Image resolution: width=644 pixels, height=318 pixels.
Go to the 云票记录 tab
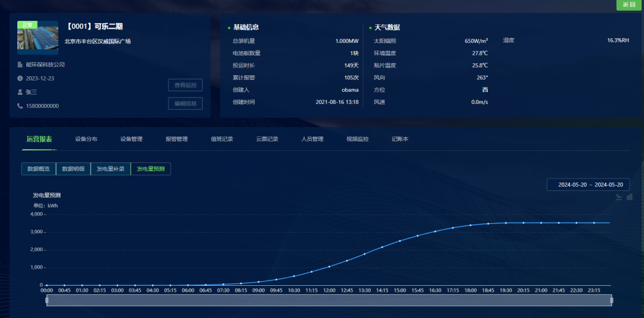click(x=267, y=139)
